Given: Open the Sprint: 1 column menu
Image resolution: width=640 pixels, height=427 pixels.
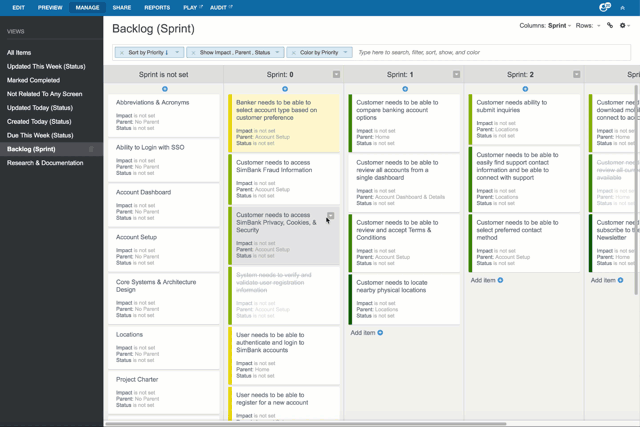Looking at the screenshot, I should 456,74.
